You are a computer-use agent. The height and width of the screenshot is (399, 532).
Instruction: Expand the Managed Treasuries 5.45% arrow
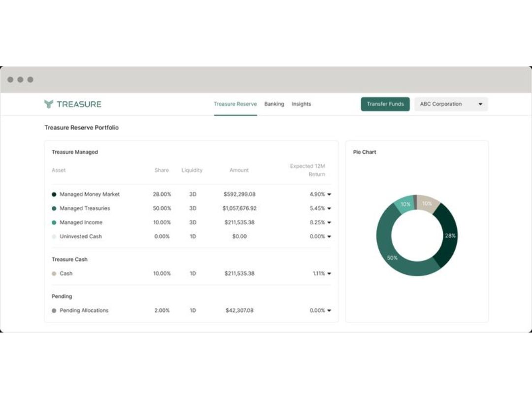pyautogui.click(x=329, y=208)
